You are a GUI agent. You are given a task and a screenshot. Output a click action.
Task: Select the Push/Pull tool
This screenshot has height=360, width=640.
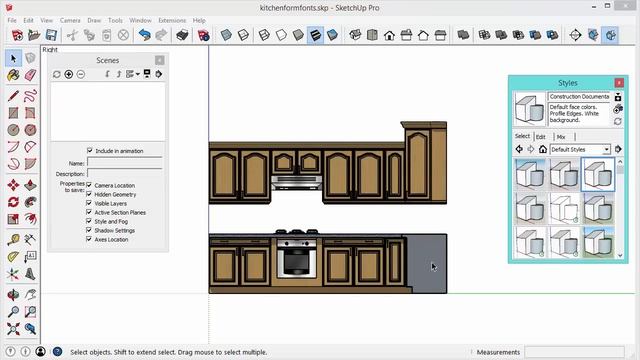30,185
